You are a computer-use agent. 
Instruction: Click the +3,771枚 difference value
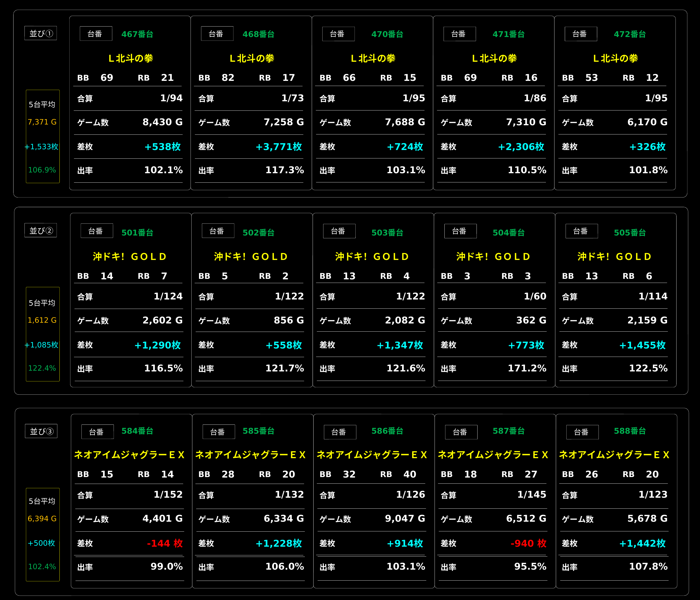click(279, 147)
